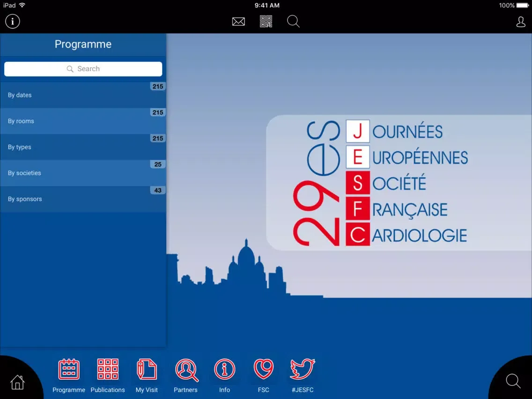Screen dimensions: 532x399
Task: Select the By types row
Action: tap(83, 147)
